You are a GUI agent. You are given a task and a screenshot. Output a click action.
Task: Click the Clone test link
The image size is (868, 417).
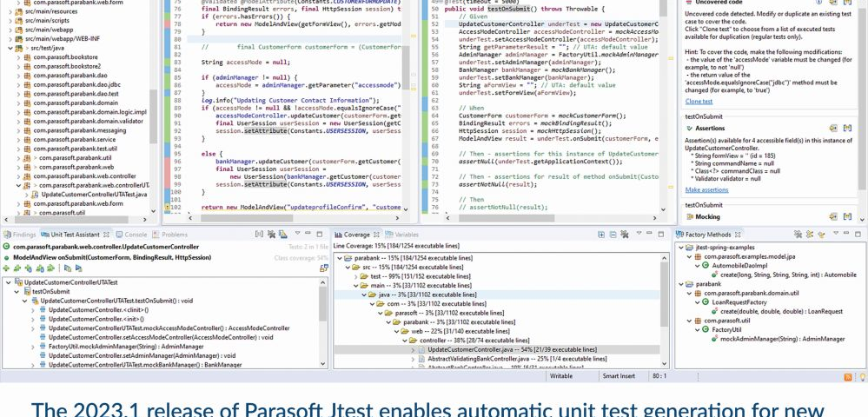tap(699, 102)
